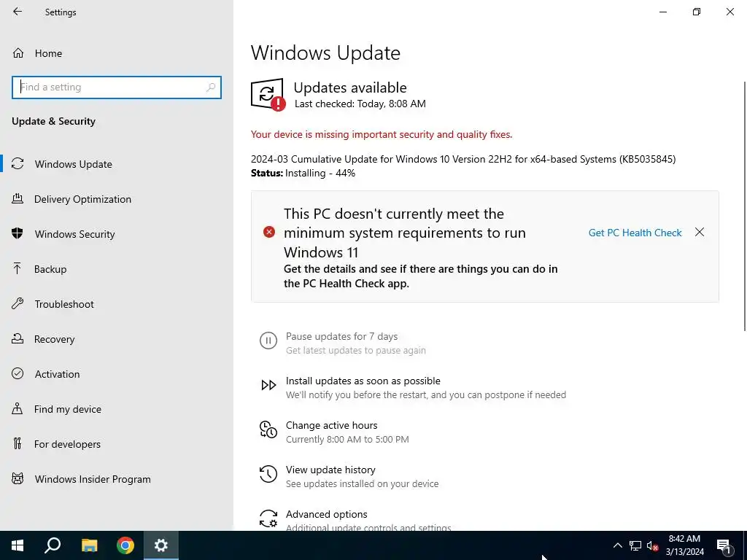Click the muted volume tray icon
The width and height of the screenshot is (747, 560).
click(x=653, y=545)
